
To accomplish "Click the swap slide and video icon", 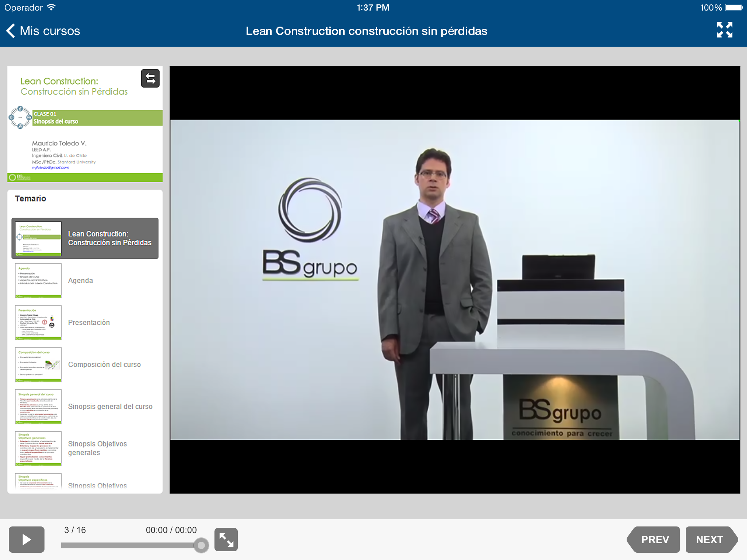I will [150, 78].
